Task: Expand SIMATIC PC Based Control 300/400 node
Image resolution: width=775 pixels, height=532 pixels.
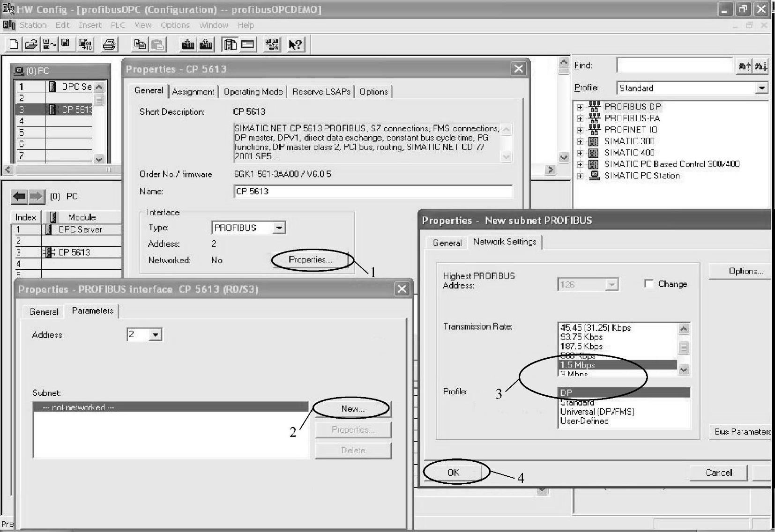Action: (580, 164)
